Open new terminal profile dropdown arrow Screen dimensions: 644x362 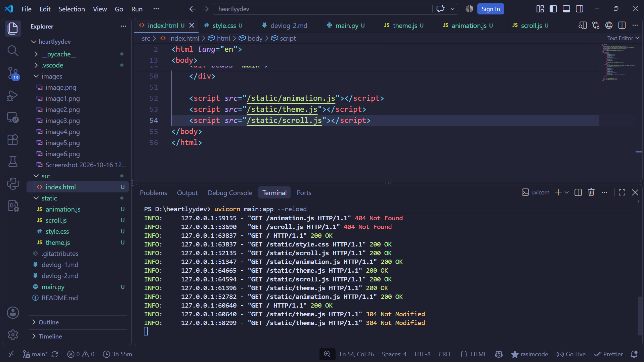pos(566,192)
